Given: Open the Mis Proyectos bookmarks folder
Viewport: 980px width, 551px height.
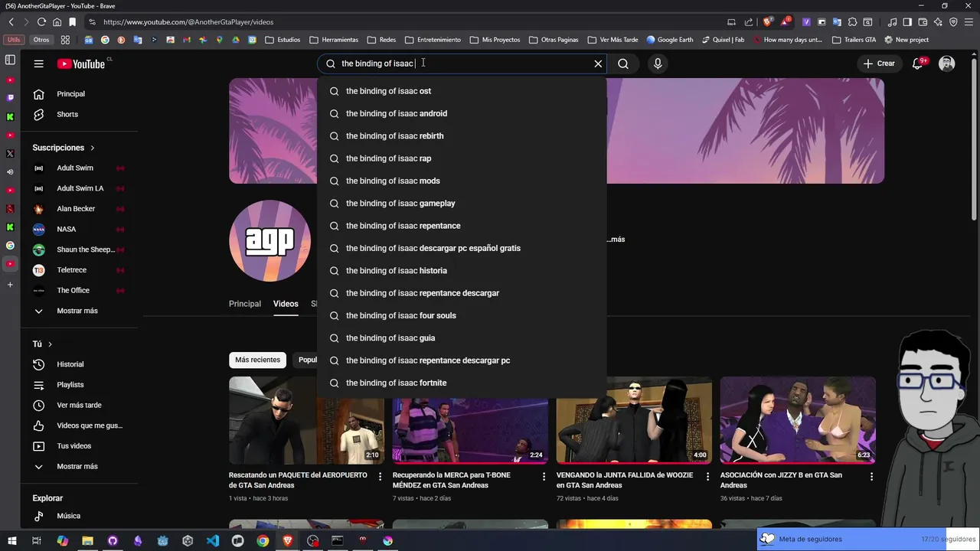Looking at the screenshot, I should (x=495, y=40).
